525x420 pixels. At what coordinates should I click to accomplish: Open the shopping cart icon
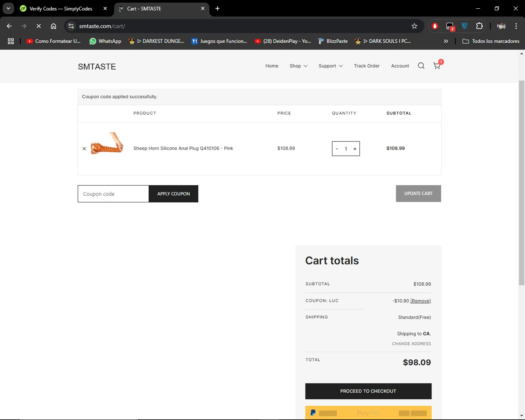coord(437,65)
